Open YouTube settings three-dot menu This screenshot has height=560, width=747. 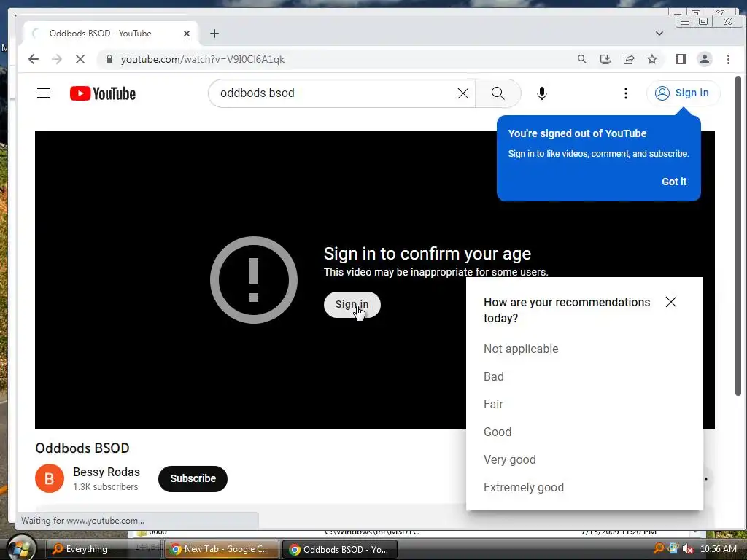625,93
